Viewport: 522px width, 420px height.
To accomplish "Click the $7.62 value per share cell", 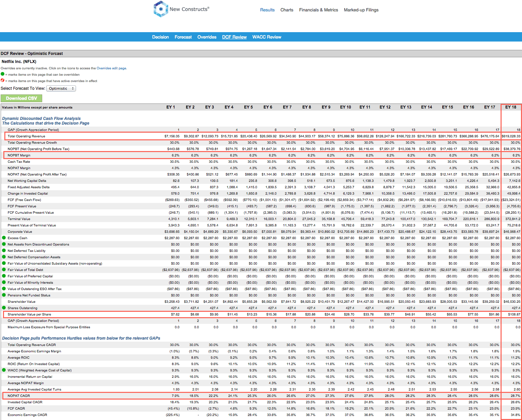I will point(175,314).
